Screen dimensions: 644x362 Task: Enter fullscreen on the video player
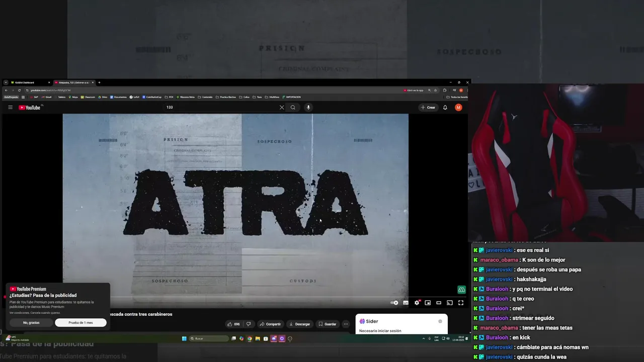click(x=461, y=303)
